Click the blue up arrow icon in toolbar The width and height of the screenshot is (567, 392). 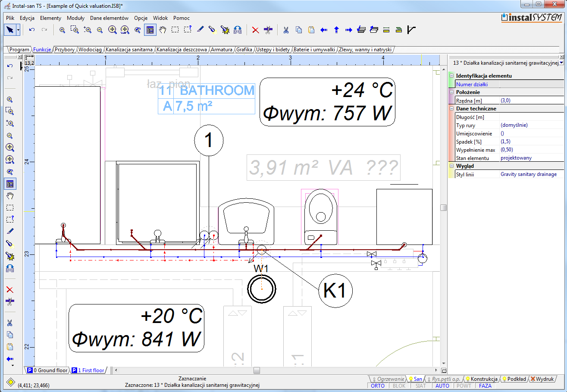click(336, 30)
